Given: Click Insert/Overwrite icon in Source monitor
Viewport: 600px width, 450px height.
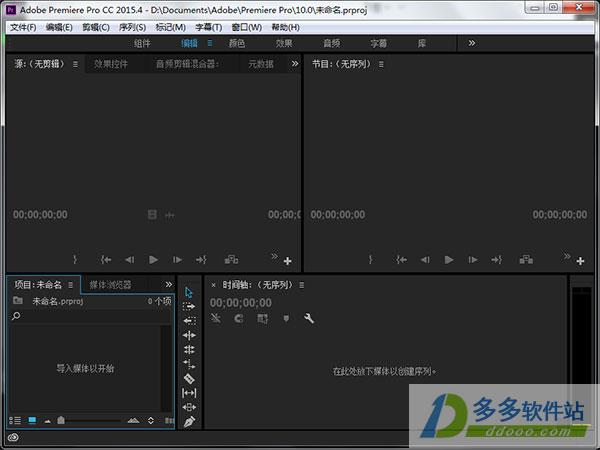Looking at the screenshot, I should [x=231, y=260].
